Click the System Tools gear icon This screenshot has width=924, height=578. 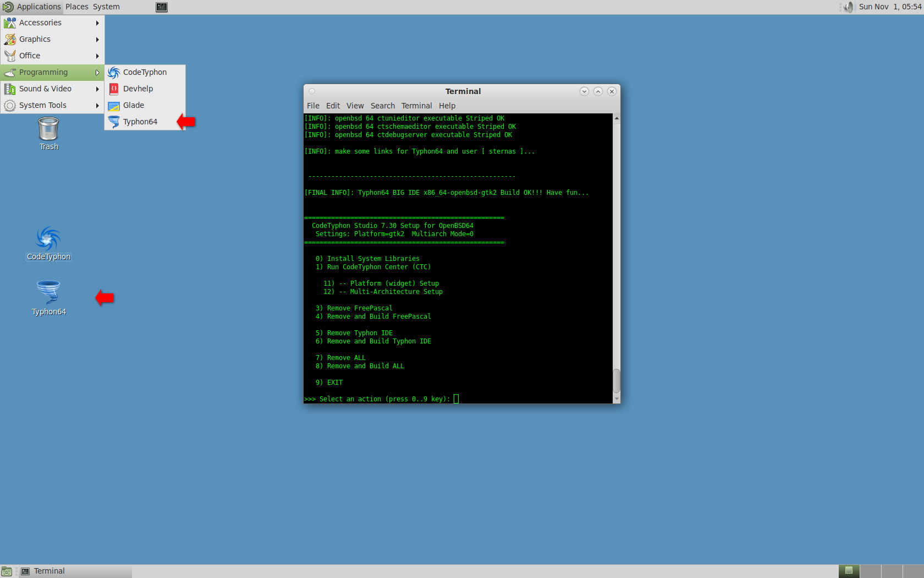pos(10,105)
